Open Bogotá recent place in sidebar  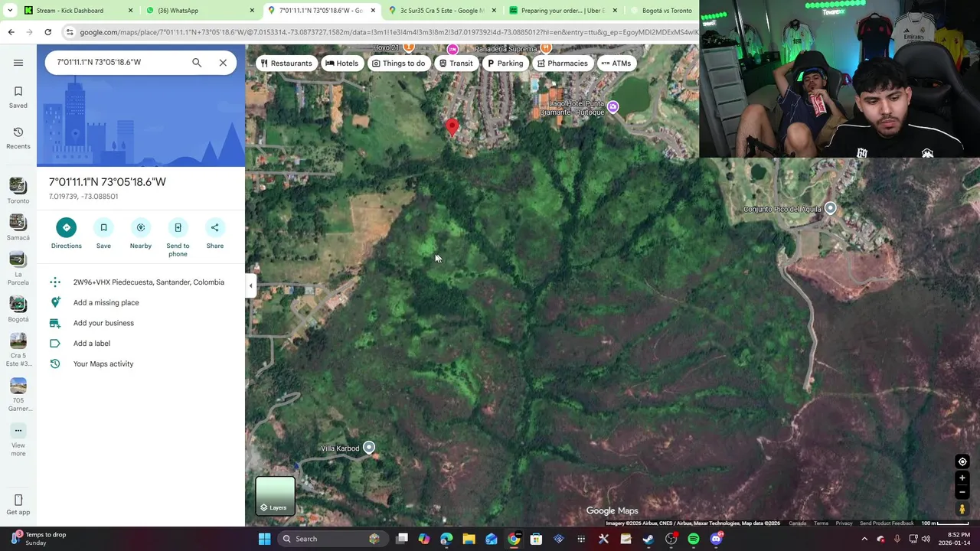click(18, 310)
